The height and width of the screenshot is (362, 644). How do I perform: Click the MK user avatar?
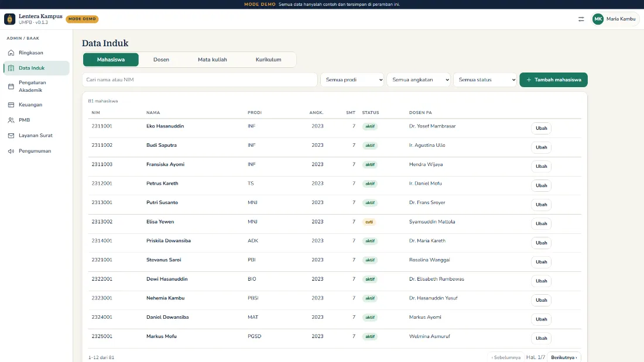pyautogui.click(x=598, y=19)
